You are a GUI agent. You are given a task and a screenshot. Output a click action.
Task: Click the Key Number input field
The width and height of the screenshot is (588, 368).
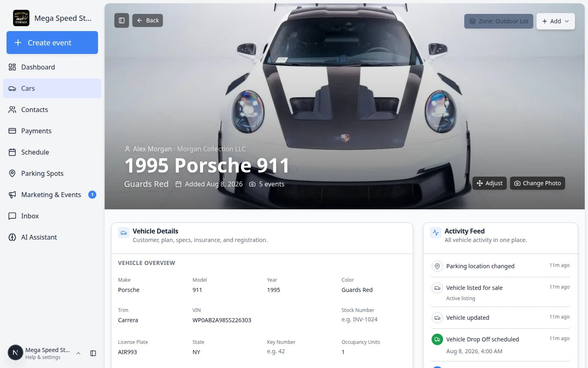click(x=299, y=351)
